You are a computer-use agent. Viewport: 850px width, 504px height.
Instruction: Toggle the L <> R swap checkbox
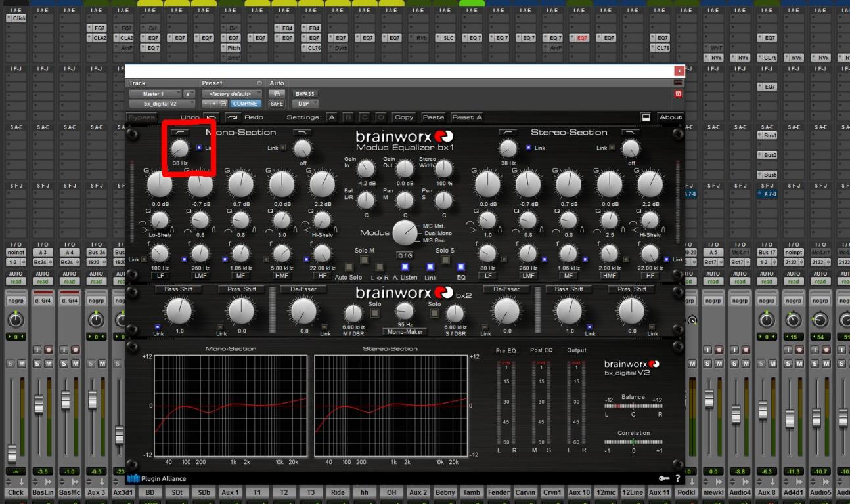click(379, 267)
